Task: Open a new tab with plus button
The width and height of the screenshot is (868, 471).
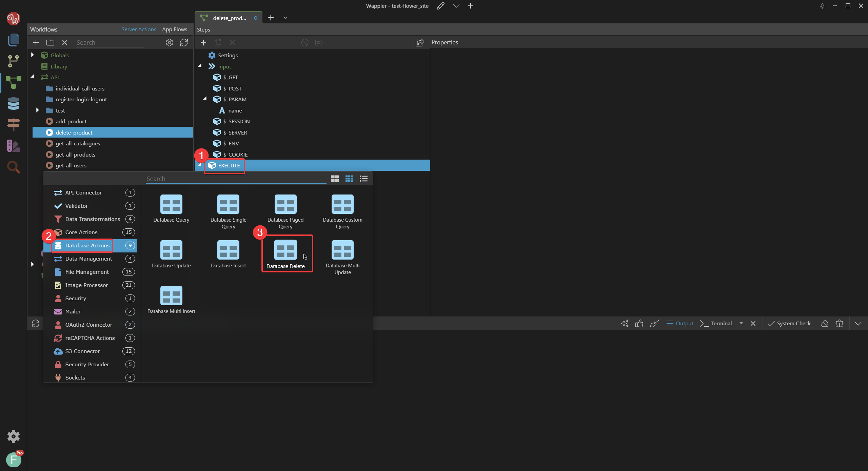Action: click(271, 18)
